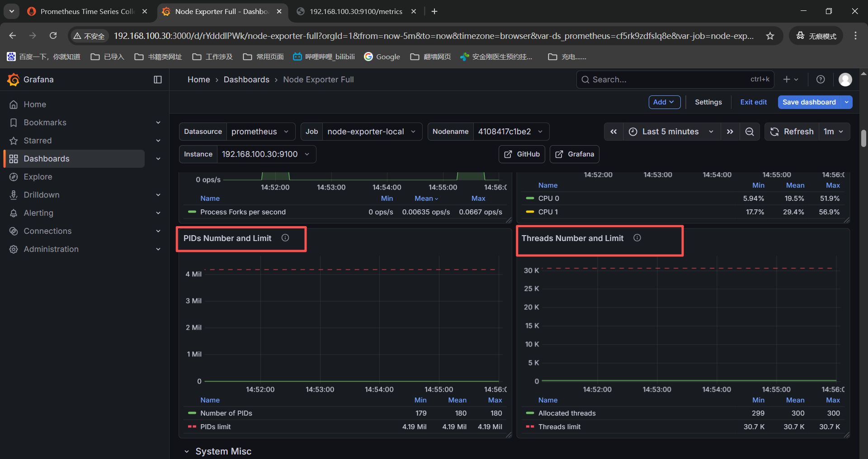Open help question mark icon
Screen dimensions: 868x459
click(x=821, y=80)
